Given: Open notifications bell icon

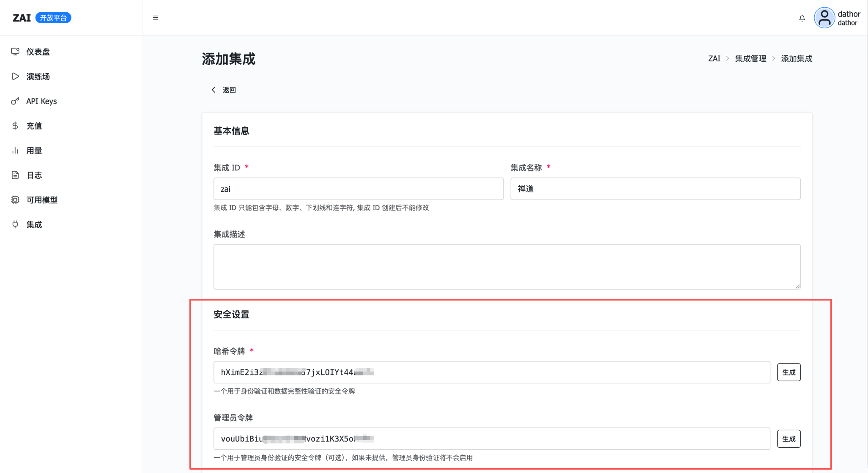Looking at the screenshot, I should [802, 18].
